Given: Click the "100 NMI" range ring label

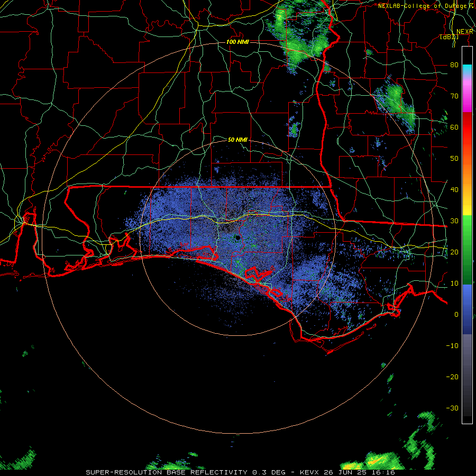Looking at the screenshot, I should (237, 42).
